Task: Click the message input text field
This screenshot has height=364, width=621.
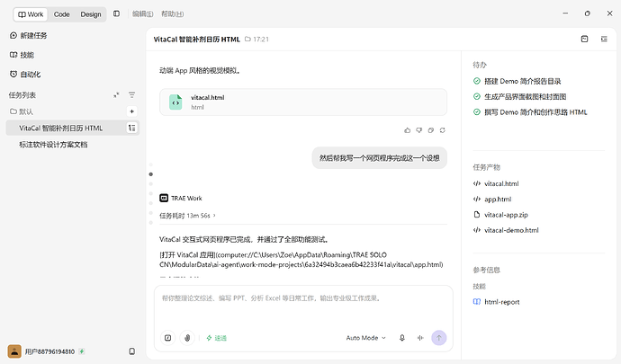Action: pyautogui.click(x=303, y=306)
